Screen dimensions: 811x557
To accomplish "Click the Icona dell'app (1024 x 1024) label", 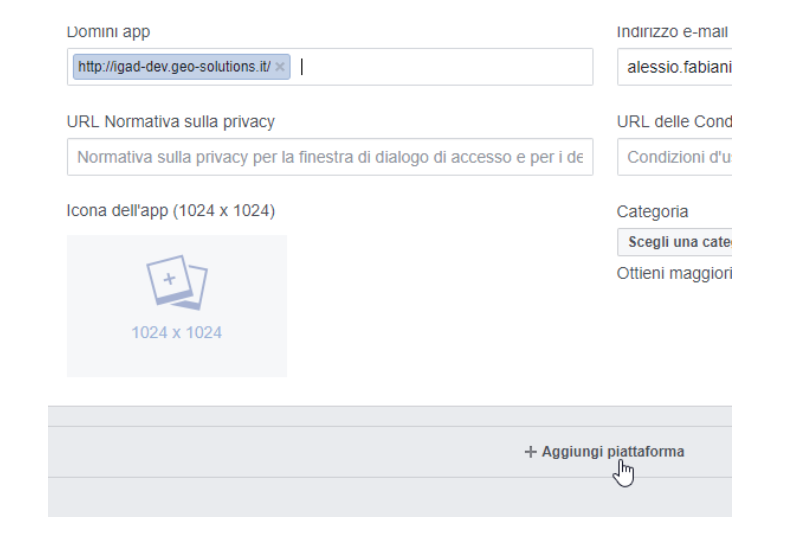I will click(x=171, y=211).
